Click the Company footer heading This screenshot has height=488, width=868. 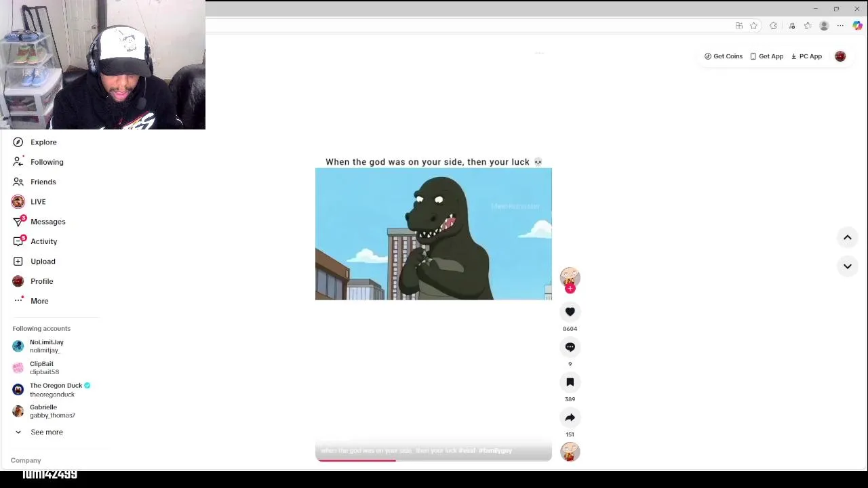pos(26,460)
